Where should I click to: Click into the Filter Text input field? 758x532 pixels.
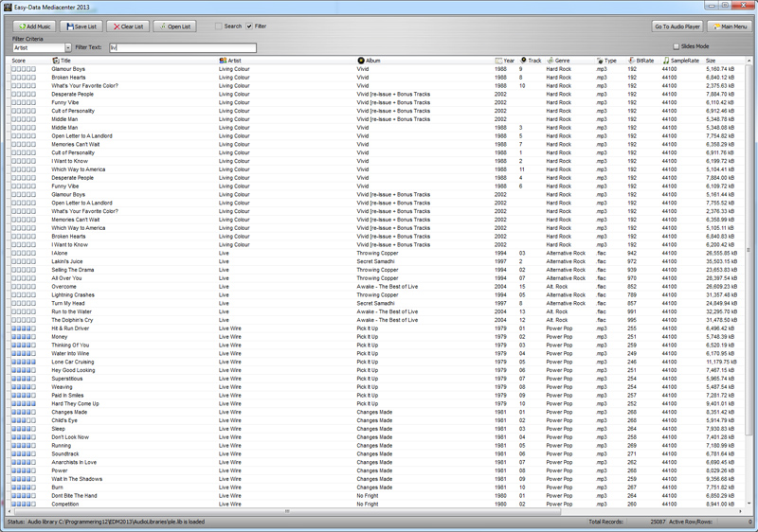[183, 47]
